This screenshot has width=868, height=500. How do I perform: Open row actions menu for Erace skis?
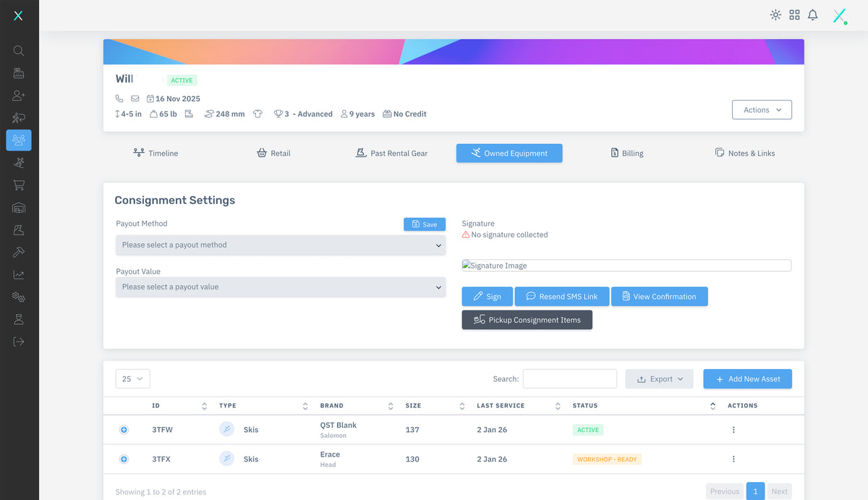click(733, 459)
